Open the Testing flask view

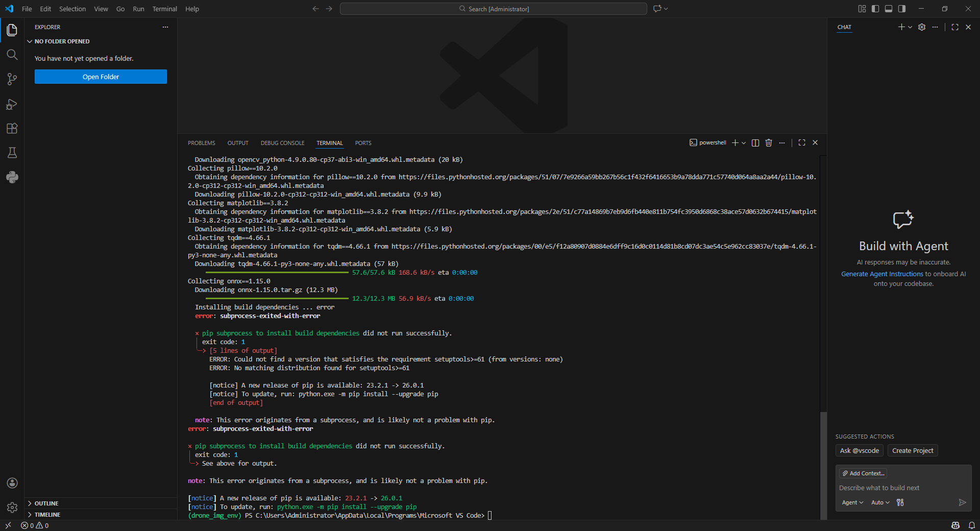point(12,153)
